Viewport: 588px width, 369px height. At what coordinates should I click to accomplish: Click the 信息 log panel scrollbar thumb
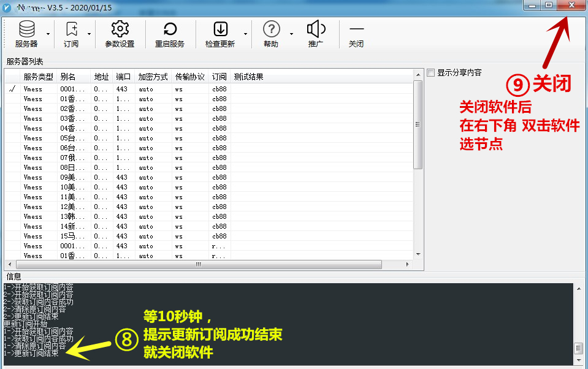point(578,348)
